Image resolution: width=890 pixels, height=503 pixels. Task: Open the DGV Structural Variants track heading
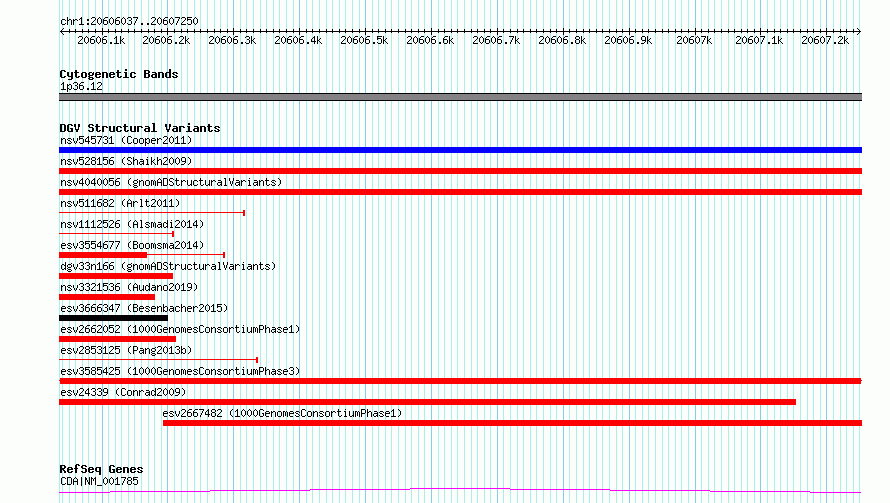coord(140,128)
